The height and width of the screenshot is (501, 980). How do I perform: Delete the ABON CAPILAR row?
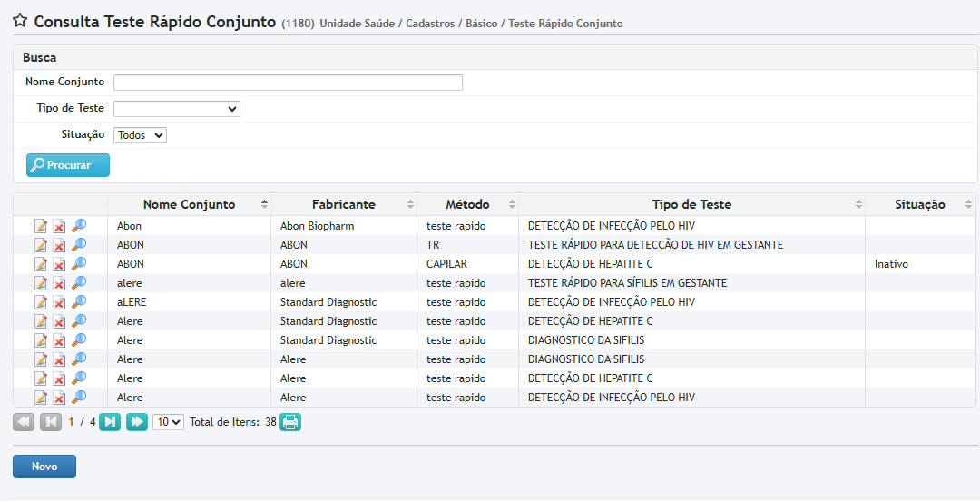click(59, 264)
